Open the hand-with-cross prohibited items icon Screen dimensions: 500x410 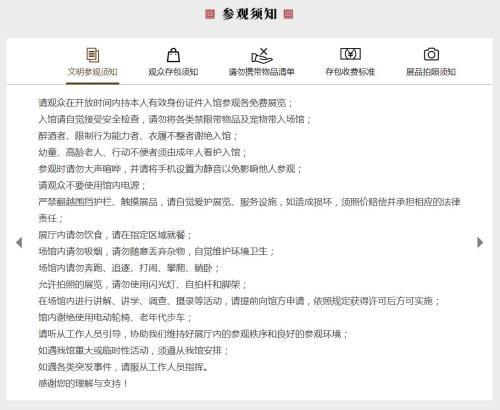(x=262, y=55)
